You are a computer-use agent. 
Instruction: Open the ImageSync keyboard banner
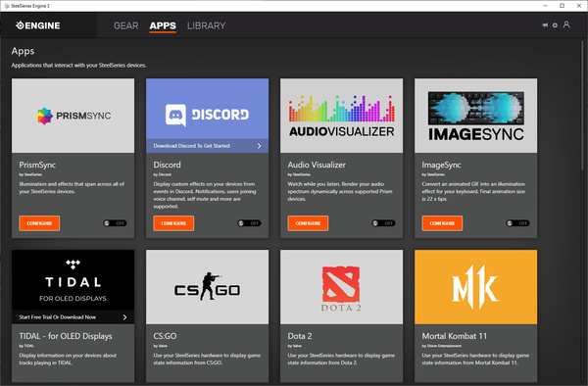click(476, 116)
